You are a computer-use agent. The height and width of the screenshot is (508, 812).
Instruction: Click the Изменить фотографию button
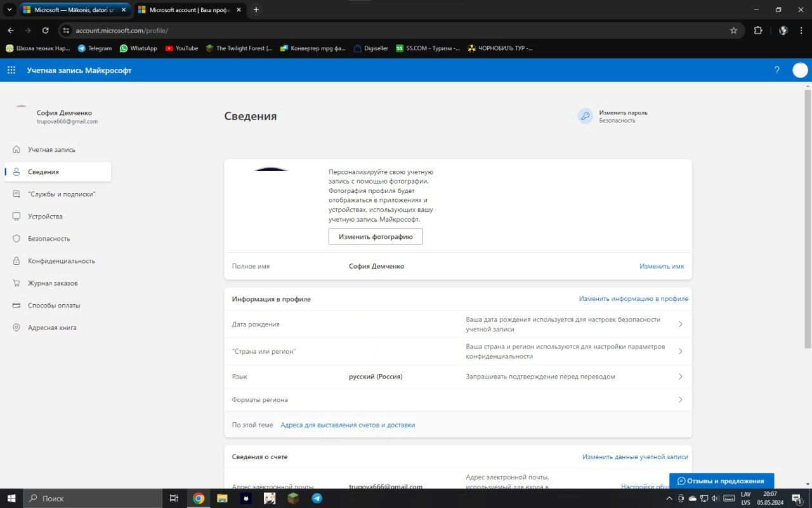376,236
